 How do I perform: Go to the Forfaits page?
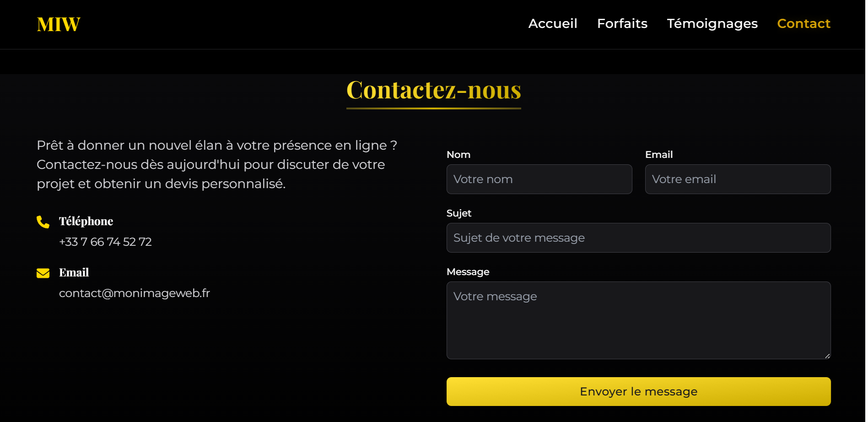[622, 23]
